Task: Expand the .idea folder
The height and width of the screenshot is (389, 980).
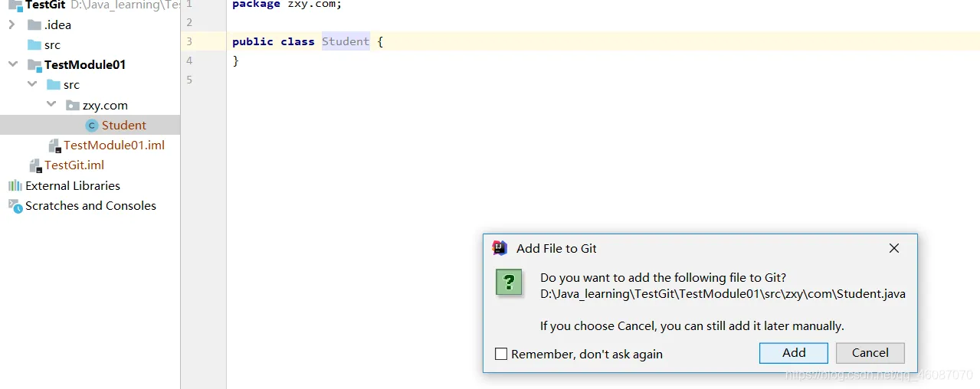Action: point(11,25)
